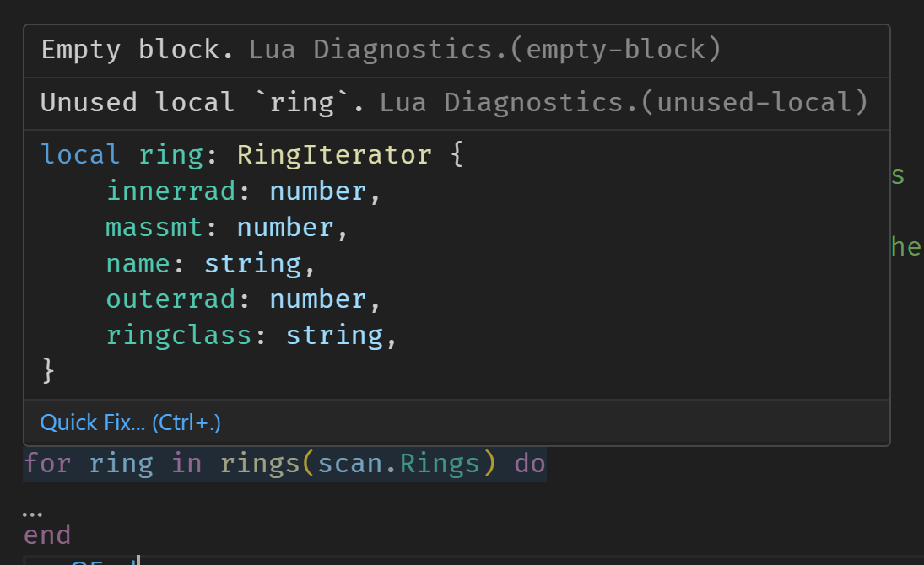Viewport: 924px width, 565px height.
Task: Click the 'for' keyword in the editor
Action: [x=47, y=464]
